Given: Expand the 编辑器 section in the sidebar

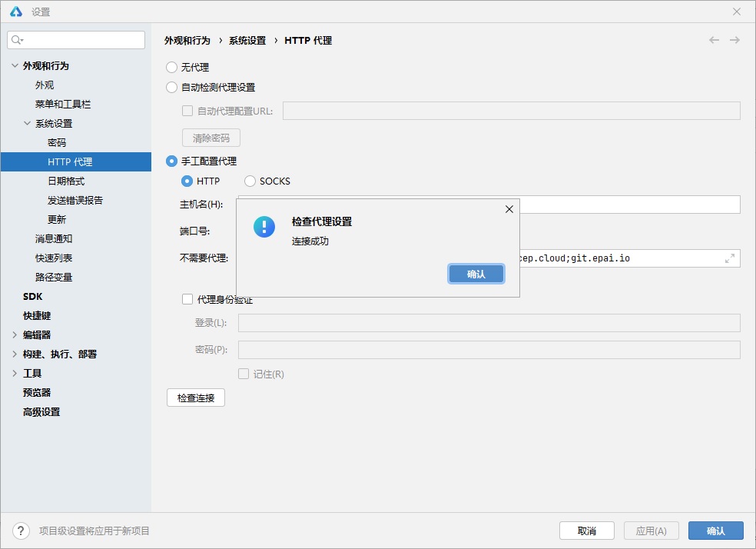Looking at the screenshot, I should (x=13, y=334).
